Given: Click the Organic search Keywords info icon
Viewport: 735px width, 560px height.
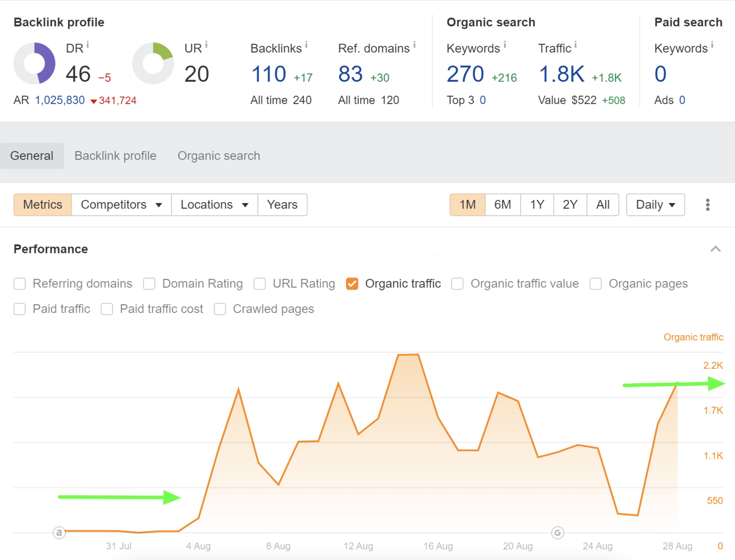Looking at the screenshot, I should coord(505,44).
